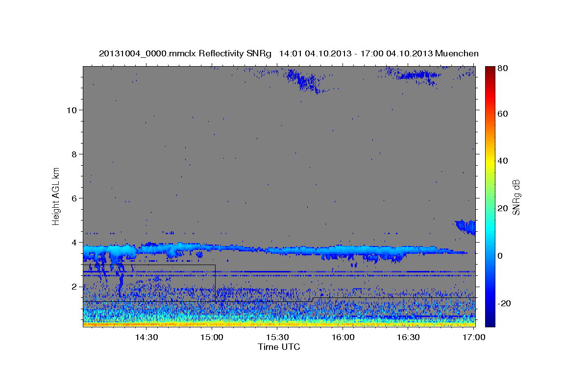Image resolution: width=588 pixels, height=392 pixels.
Task: Click the cloud patch near 4.7 km at 17:00
Action: tap(465, 227)
